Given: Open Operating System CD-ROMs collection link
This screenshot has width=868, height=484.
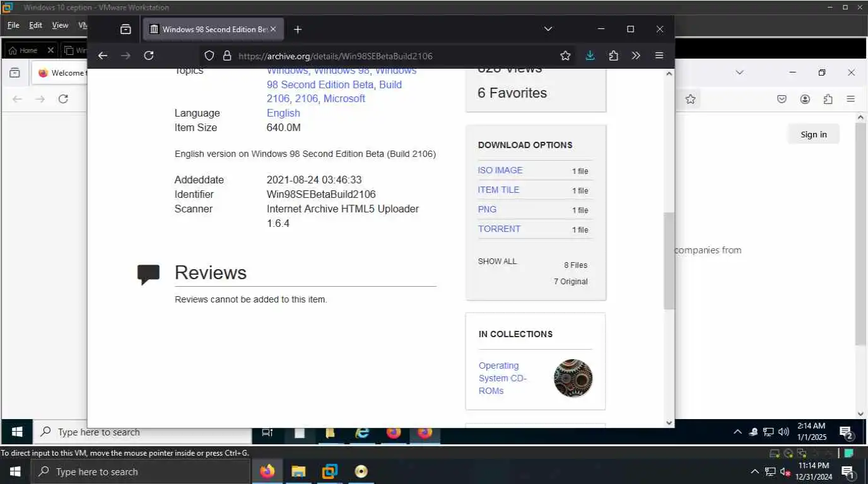Looking at the screenshot, I should [503, 378].
